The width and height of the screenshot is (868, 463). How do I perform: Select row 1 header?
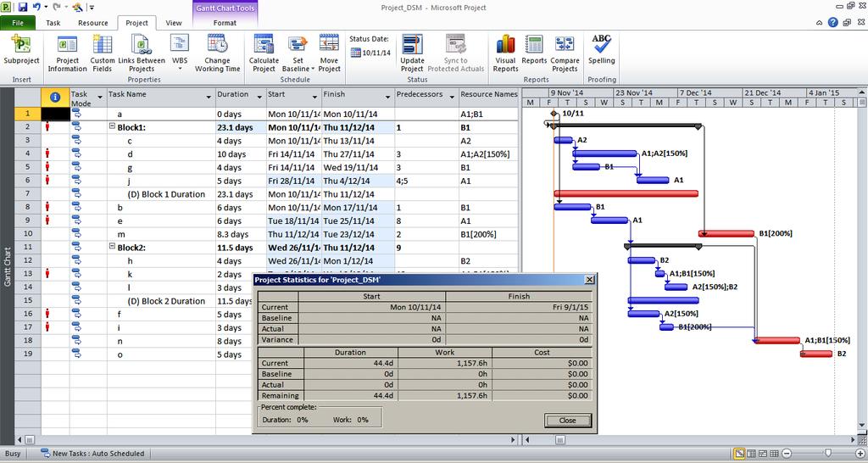click(x=28, y=114)
